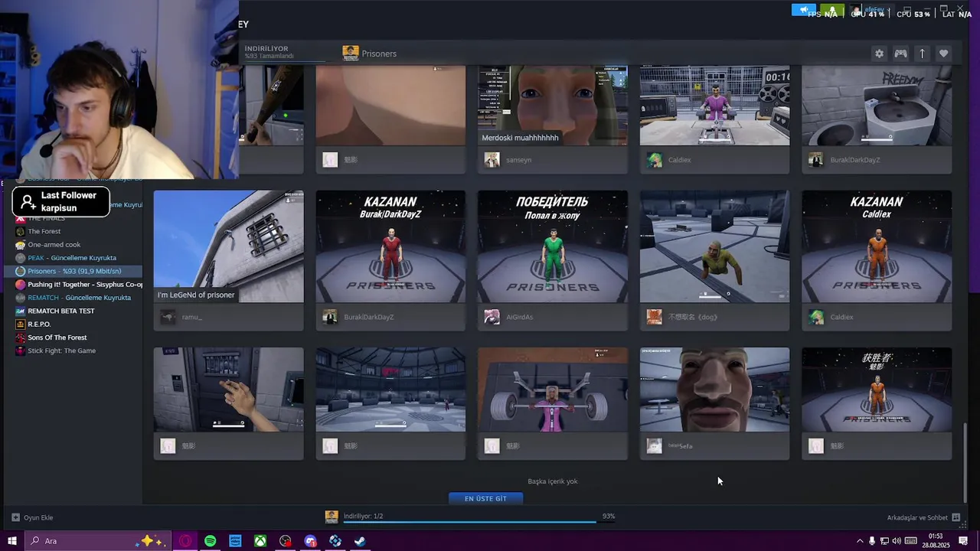Open barbell bench press screenshot
Viewport: 980px width, 551px height.
coord(552,390)
